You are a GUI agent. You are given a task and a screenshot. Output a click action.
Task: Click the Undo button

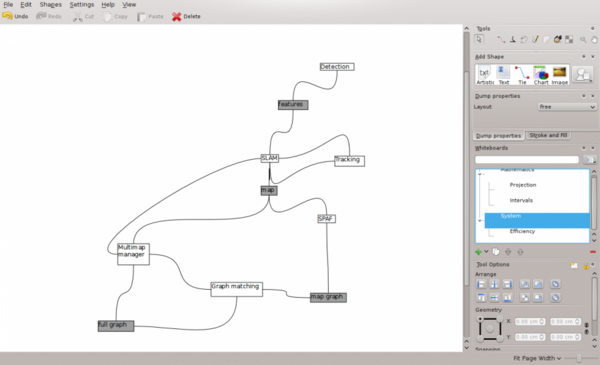click(x=15, y=16)
